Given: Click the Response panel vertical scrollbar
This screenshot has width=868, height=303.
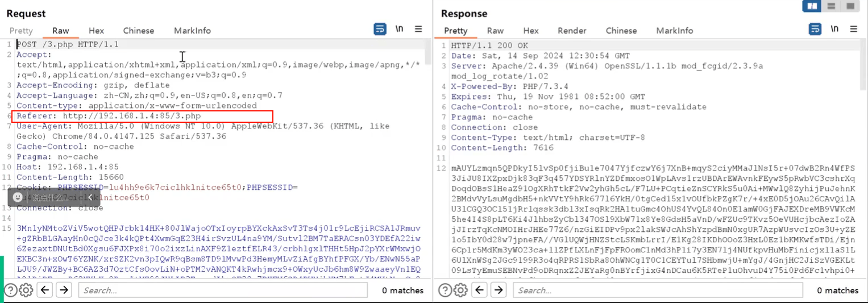Looking at the screenshot, I should click(x=863, y=65).
